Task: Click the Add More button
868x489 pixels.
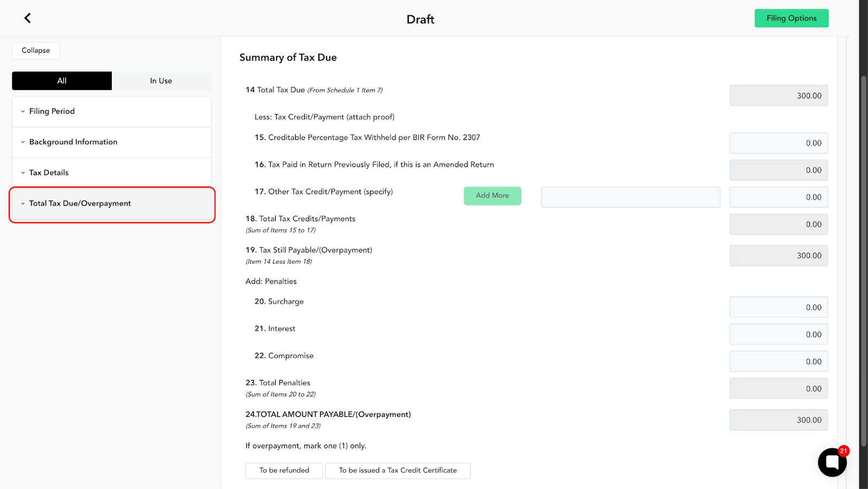Action: pos(493,196)
